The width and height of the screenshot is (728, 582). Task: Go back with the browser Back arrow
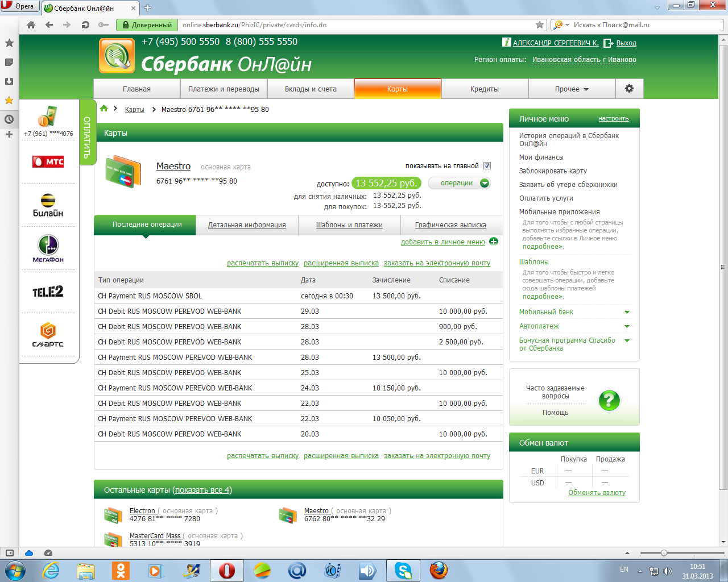click(49, 25)
